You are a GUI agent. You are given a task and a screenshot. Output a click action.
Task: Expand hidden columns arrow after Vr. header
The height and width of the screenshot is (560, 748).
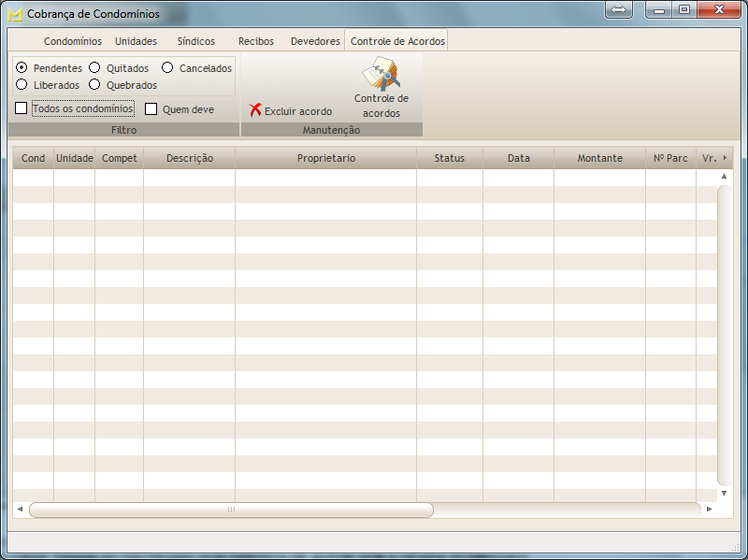[725, 157]
